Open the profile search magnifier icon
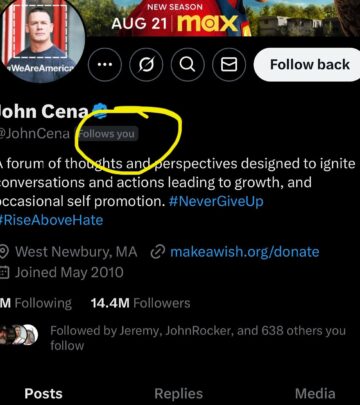Screen dimensions: 360x405 click(x=187, y=64)
